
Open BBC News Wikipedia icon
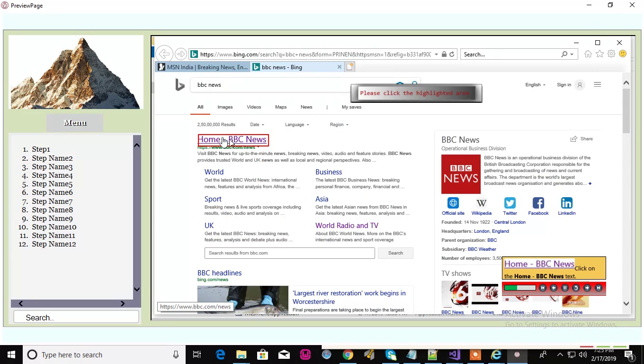(482, 203)
